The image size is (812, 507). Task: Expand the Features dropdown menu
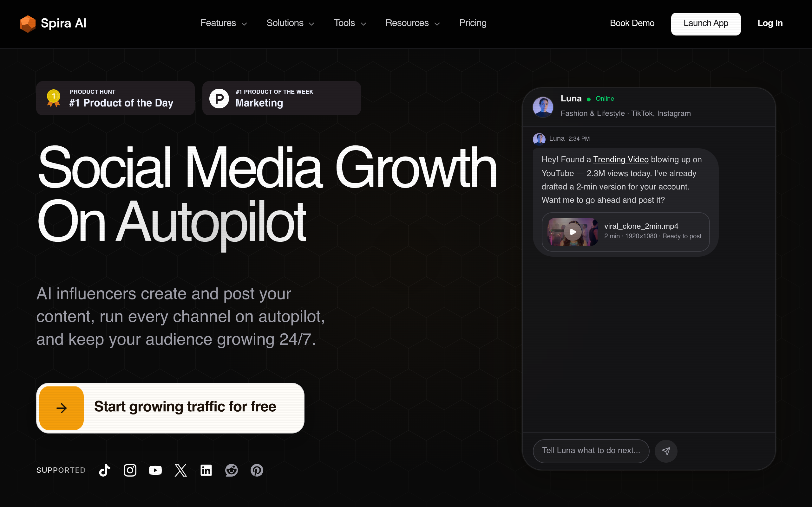click(224, 23)
